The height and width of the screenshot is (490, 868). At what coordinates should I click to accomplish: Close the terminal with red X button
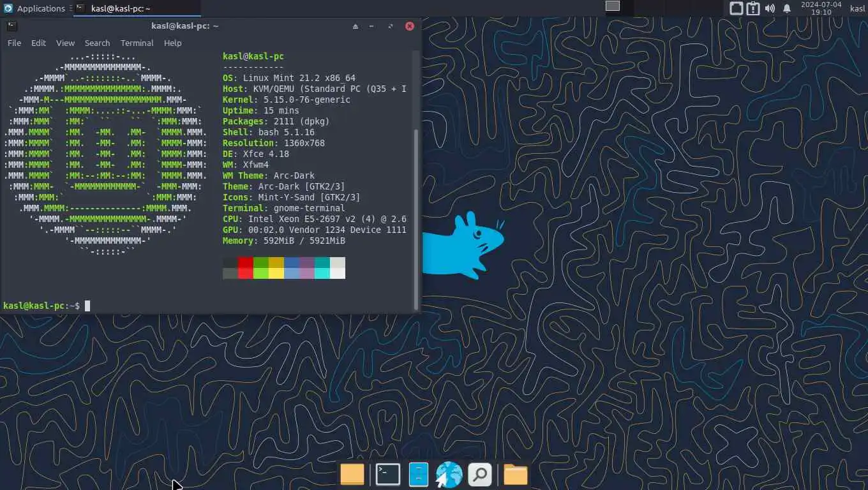[410, 26]
